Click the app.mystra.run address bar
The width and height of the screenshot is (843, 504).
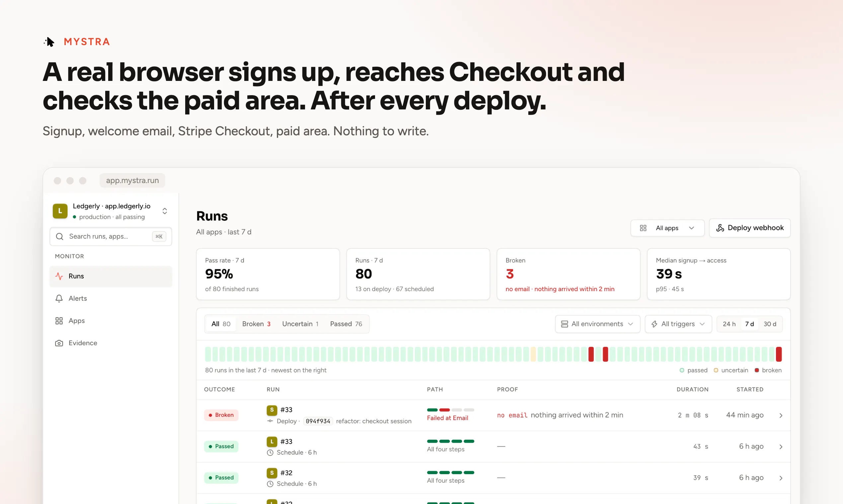[132, 180]
